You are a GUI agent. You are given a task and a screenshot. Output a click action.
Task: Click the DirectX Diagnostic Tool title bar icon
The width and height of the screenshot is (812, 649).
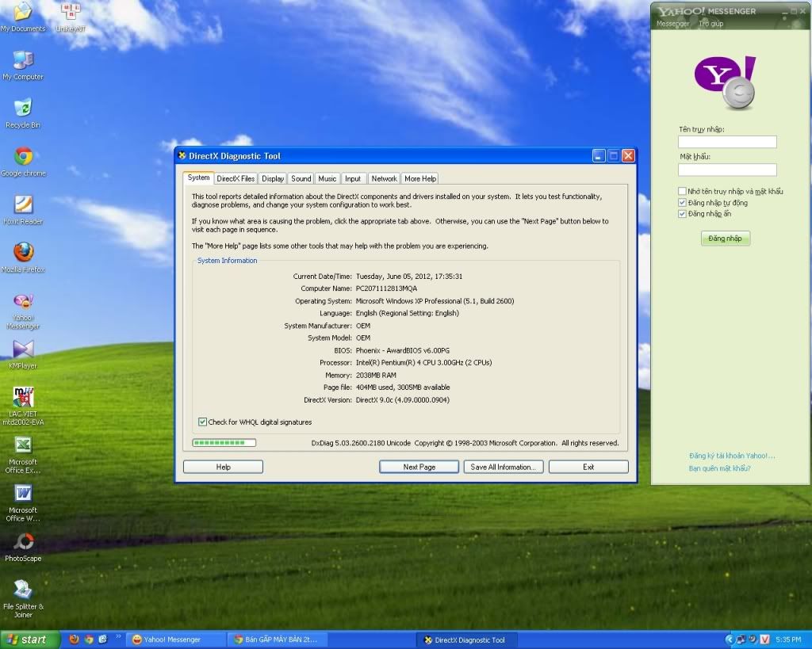point(182,155)
